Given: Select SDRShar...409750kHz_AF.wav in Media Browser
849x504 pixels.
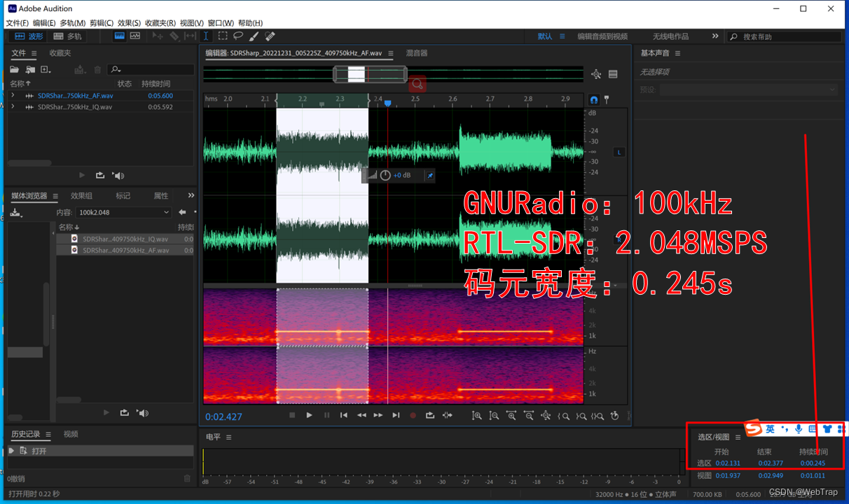Looking at the screenshot, I should (x=125, y=250).
